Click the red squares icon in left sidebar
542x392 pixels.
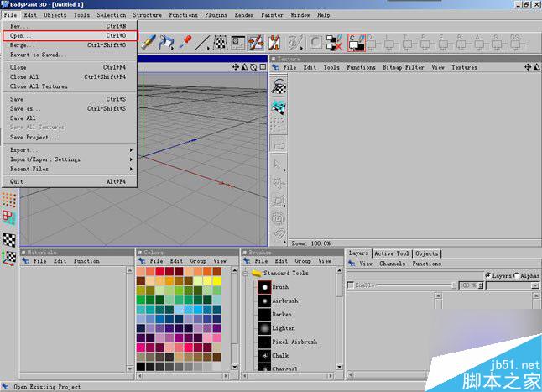pyautogui.click(x=9, y=217)
